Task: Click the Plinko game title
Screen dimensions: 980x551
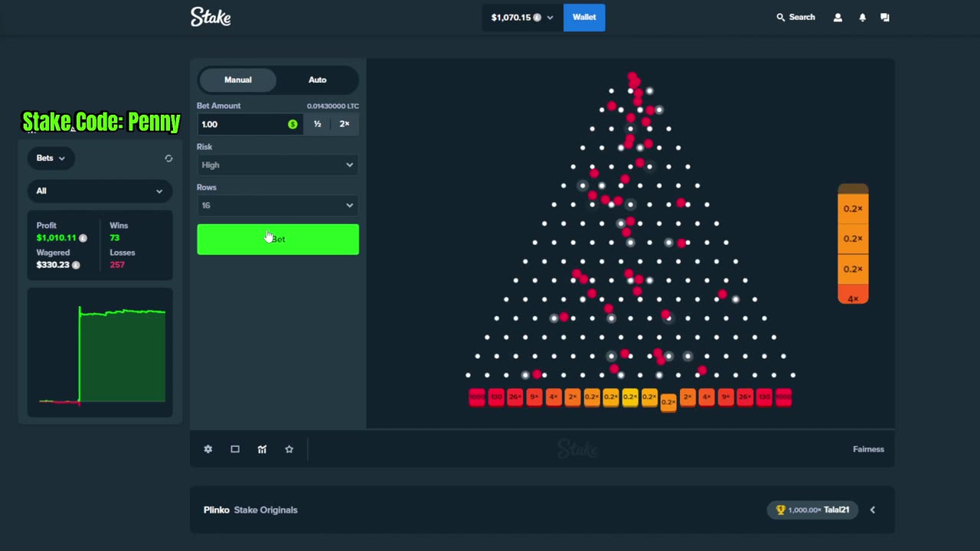Action: pos(217,510)
